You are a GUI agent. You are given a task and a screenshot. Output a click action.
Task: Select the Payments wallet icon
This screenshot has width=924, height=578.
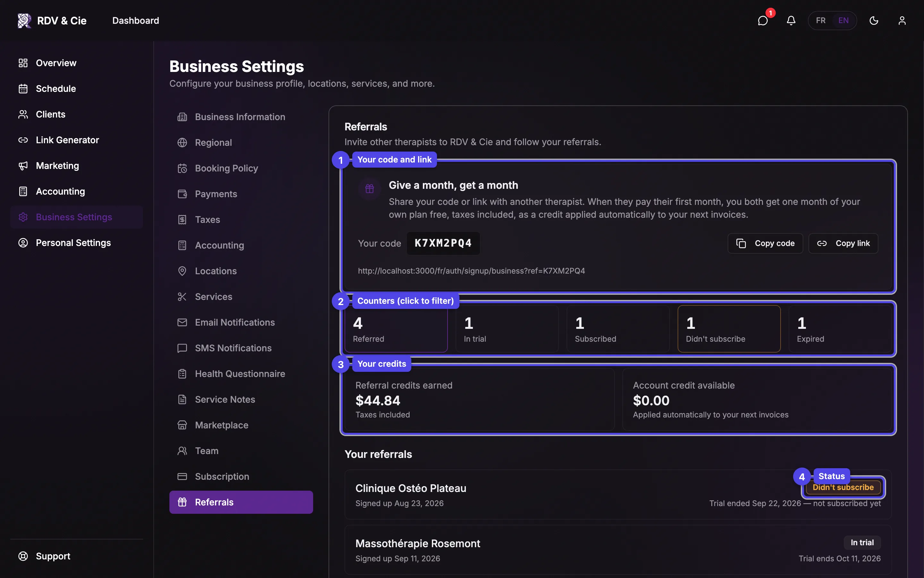(182, 194)
